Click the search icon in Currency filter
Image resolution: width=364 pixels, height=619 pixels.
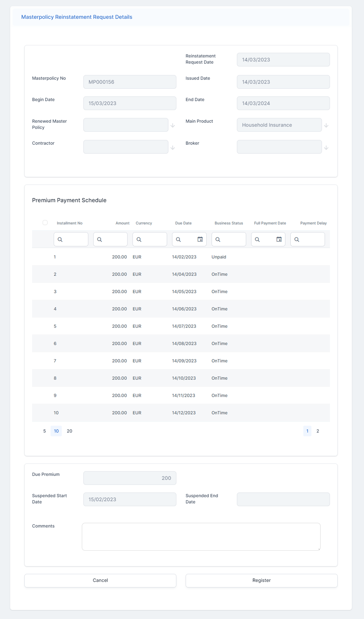pos(139,240)
